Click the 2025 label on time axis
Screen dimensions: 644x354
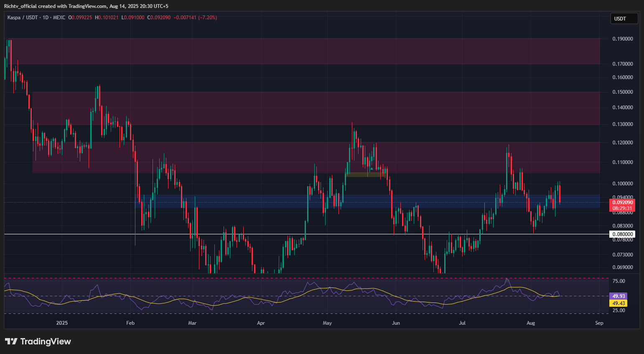pyautogui.click(x=62, y=323)
